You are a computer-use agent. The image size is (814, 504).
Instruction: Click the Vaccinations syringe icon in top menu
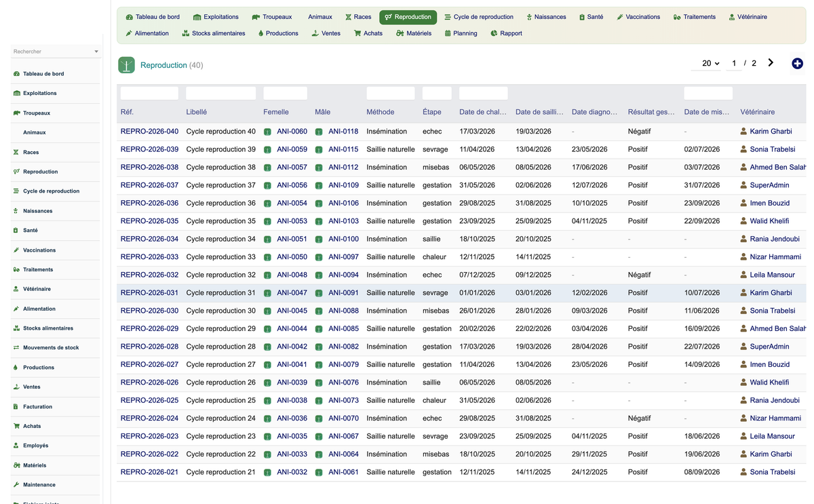(620, 17)
